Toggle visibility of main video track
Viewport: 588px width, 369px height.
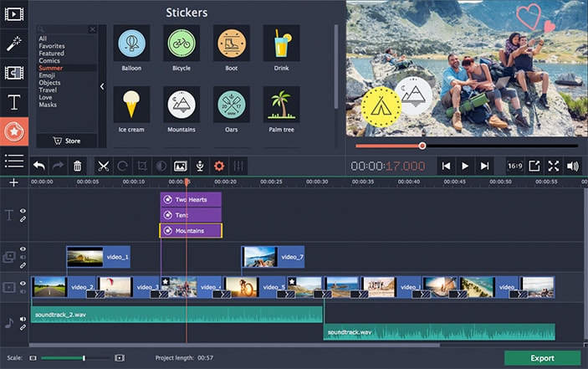23,284
